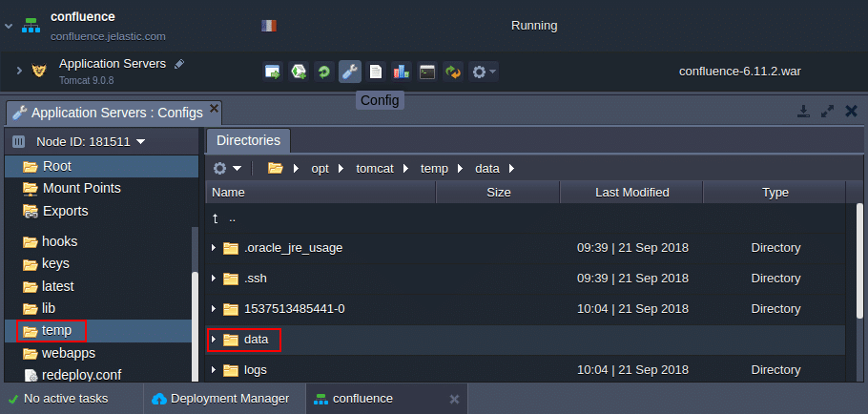Open the confluence.jelastic.com link

pos(108,36)
